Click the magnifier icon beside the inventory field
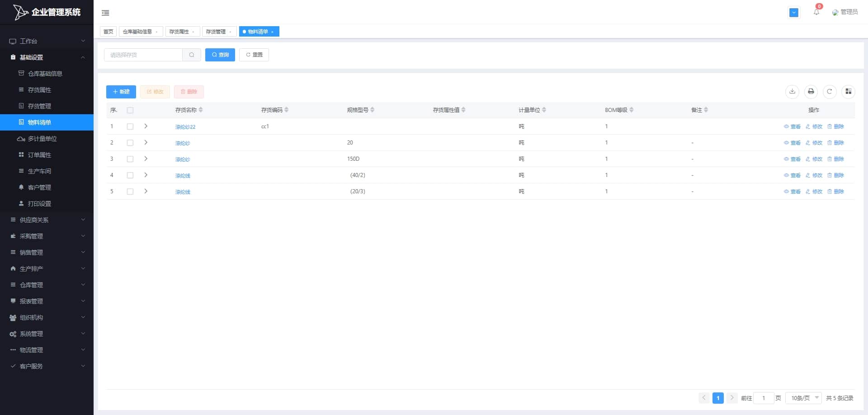This screenshot has height=415, width=868. point(192,55)
